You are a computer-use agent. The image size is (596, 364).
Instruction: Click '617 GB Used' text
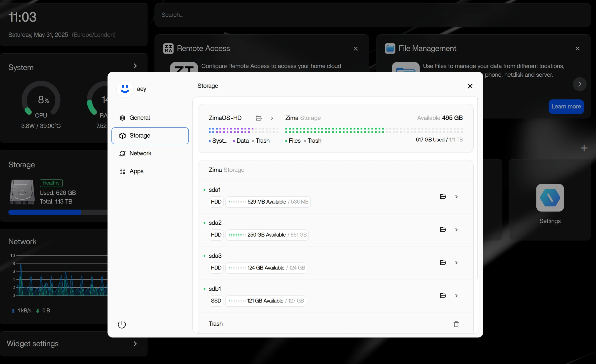[x=430, y=140]
